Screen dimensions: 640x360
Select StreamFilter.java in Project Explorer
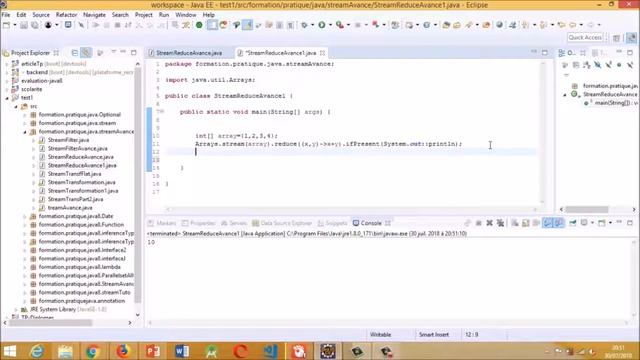(x=68, y=140)
